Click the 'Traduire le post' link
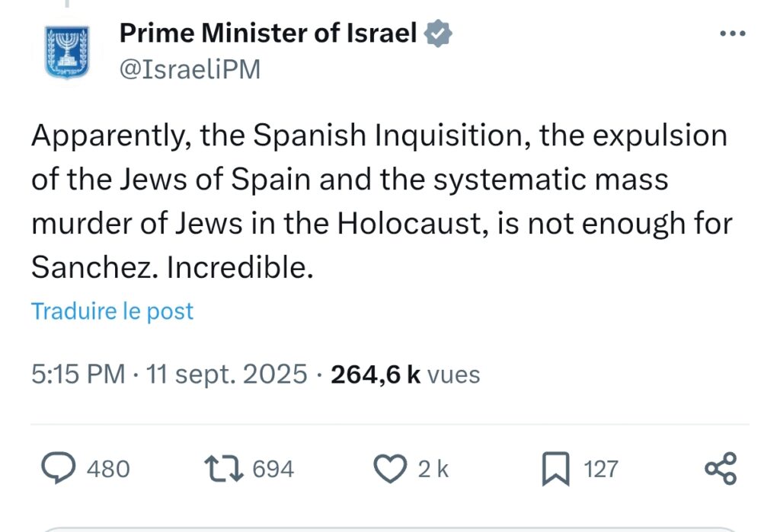Viewport: 780px width, 532px height. click(113, 311)
